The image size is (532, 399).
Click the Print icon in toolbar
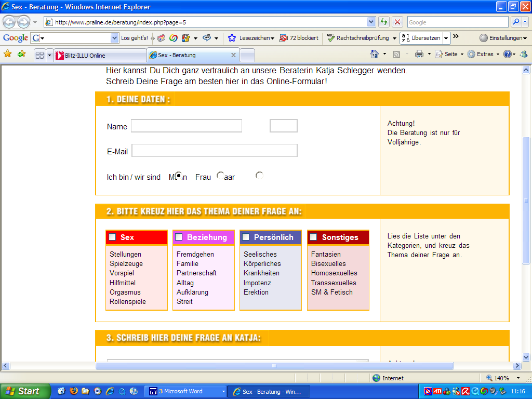click(419, 54)
